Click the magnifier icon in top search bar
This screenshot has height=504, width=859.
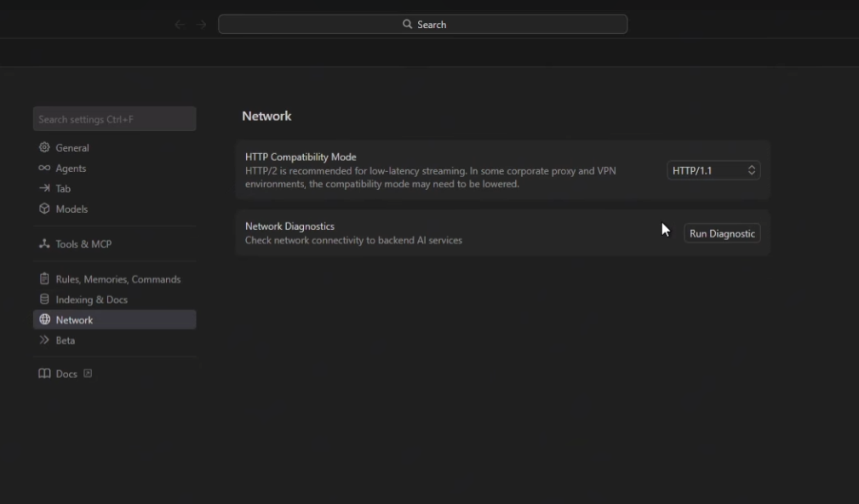[x=407, y=25]
